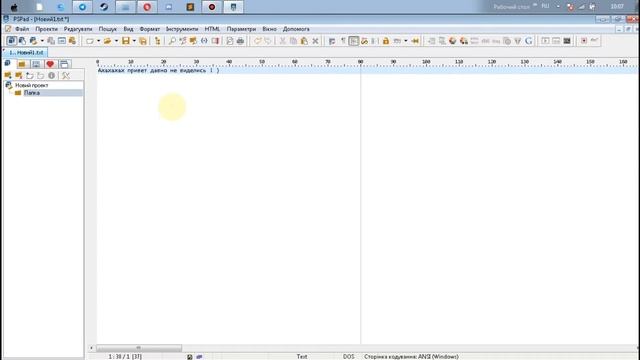The height and width of the screenshot is (360, 640).
Task: Open the Допомога menu
Action: coord(296,29)
